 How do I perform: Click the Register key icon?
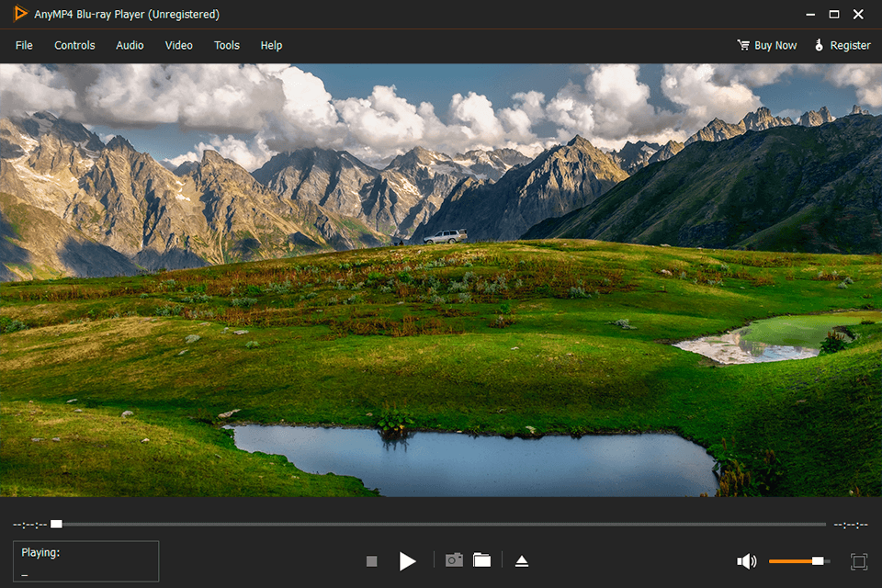(819, 44)
